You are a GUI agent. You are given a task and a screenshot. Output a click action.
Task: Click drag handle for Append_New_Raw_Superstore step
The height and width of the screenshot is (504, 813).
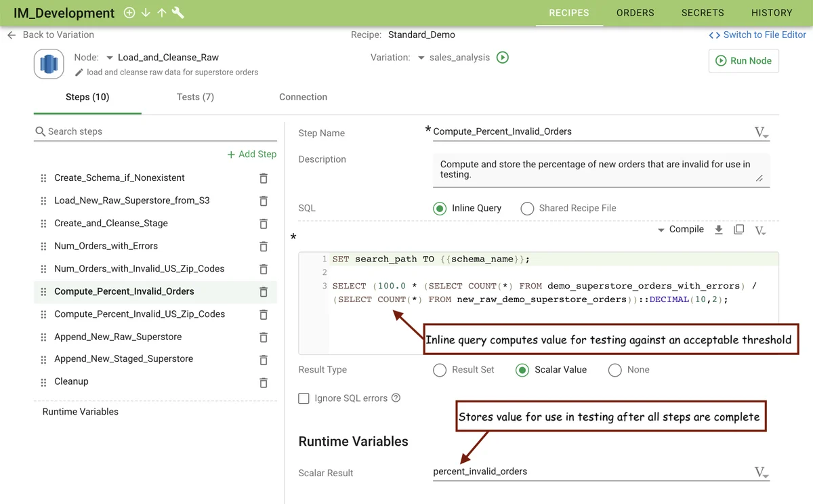tap(43, 337)
